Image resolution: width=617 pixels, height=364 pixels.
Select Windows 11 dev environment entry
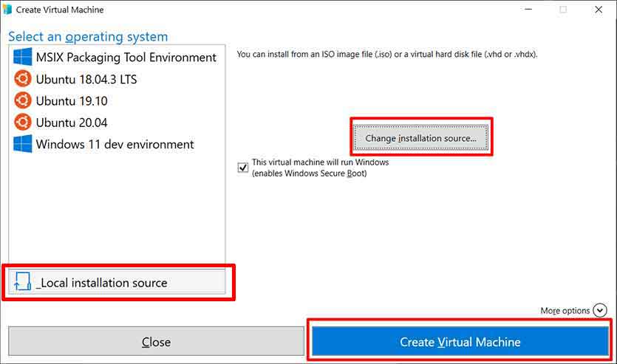117,144
